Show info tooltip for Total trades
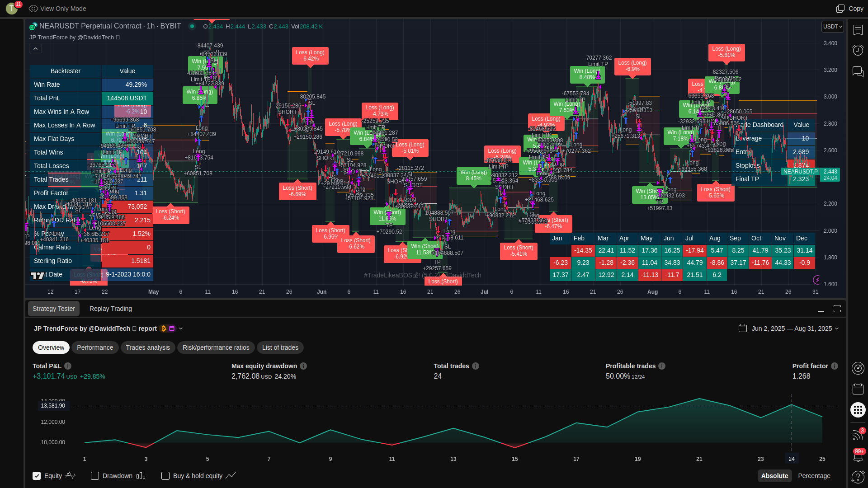The image size is (868, 488). [x=476, y=366]
